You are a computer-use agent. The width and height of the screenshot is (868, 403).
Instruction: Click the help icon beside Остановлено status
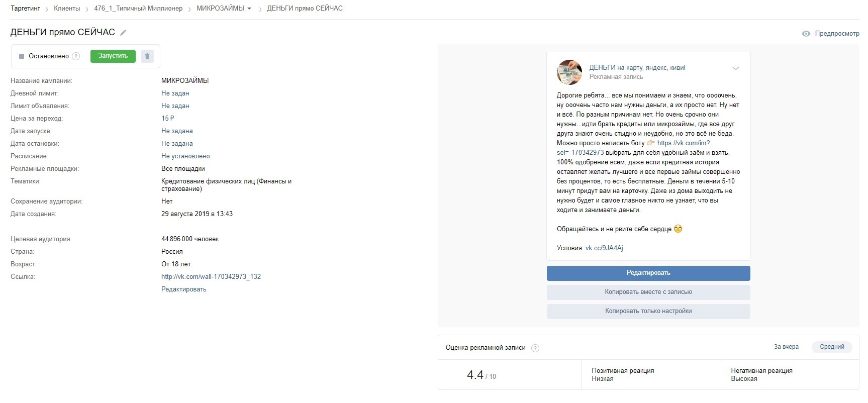[x=76, y=56]
